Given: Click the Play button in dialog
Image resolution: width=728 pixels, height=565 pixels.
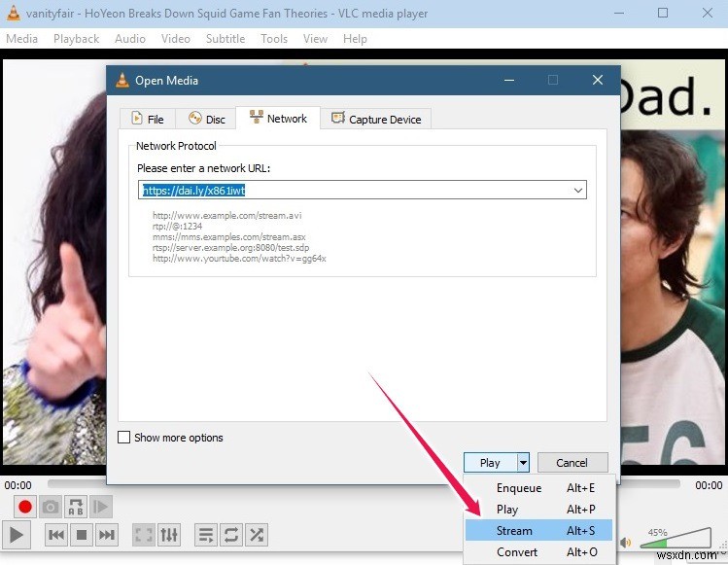Looking at the screenshot, I should pyautogui.click(x=490, y=463).
